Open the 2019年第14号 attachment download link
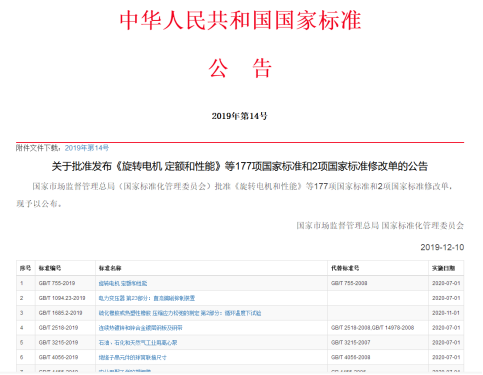This screenshot has height=375, width=483. [87, 148]
